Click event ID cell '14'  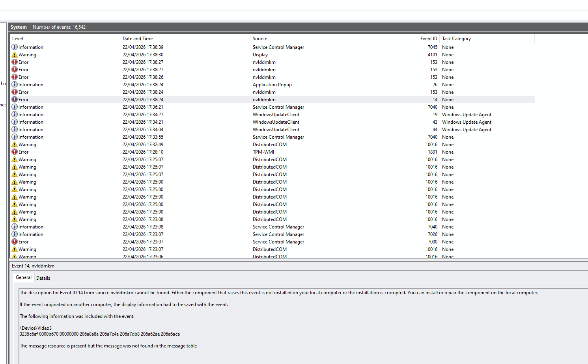[x=435, y=100]
